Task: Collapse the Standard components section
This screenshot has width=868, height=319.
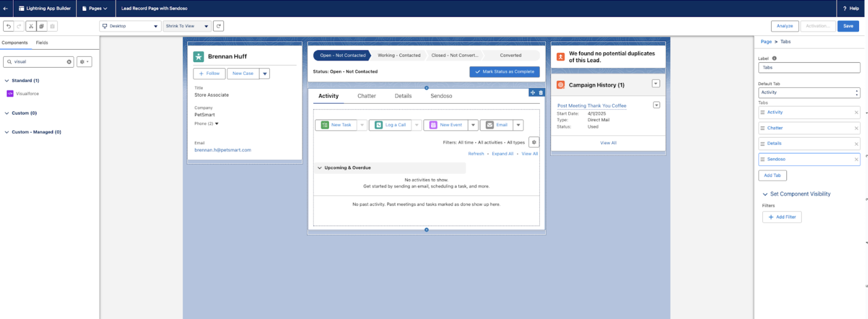Action: click(7, 80)
